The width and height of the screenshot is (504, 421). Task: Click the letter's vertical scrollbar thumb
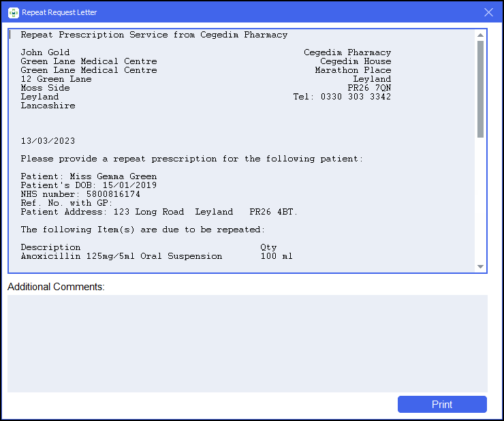(480, 89)
